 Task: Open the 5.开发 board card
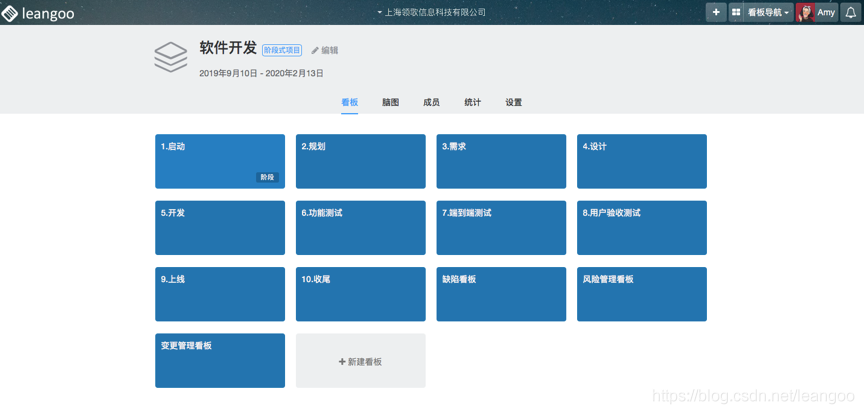tap(219, 227)
